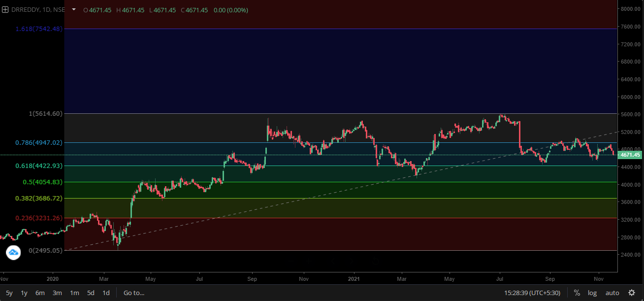Click the Jul label after 2021 on the time axis
Screen dimensions: 644x301
pyautogui.click(x=500, y=278)
